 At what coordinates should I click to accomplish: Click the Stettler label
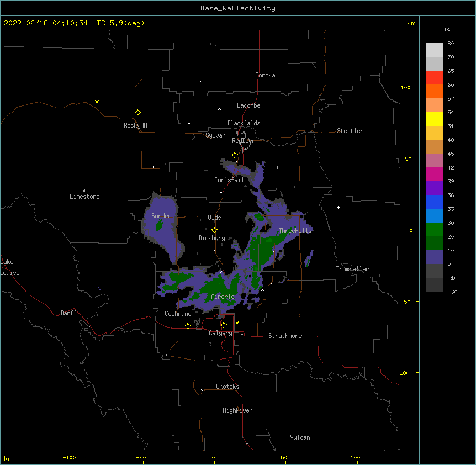click(350, 131)
